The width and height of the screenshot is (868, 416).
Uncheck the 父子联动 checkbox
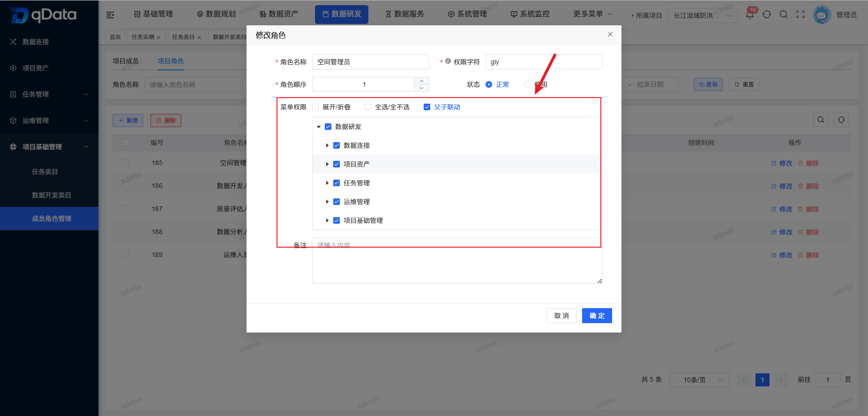427,107
